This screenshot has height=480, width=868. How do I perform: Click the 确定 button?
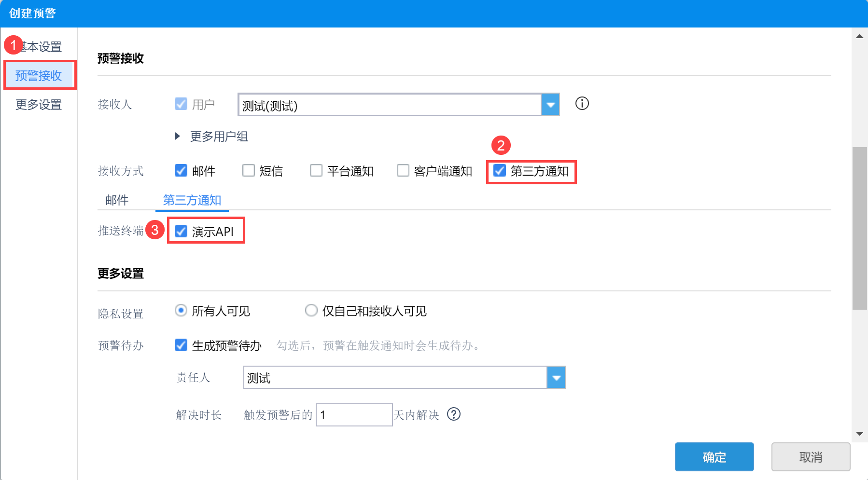(714, 457)
